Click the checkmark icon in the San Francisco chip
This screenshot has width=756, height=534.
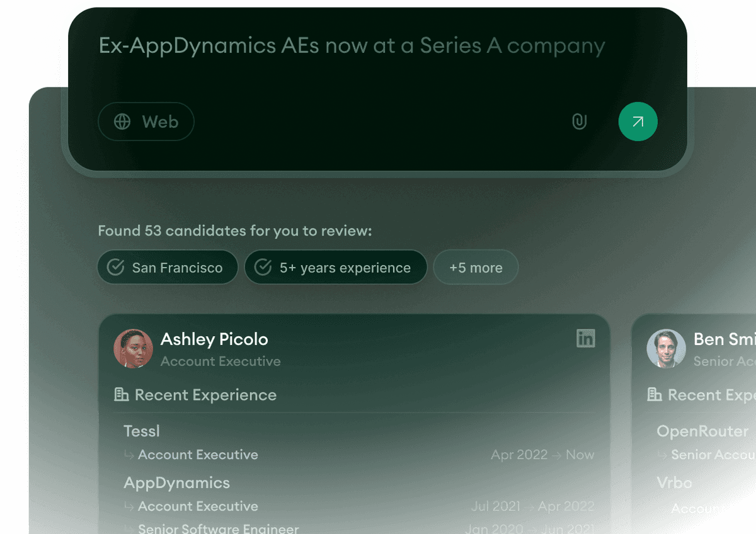115,267
